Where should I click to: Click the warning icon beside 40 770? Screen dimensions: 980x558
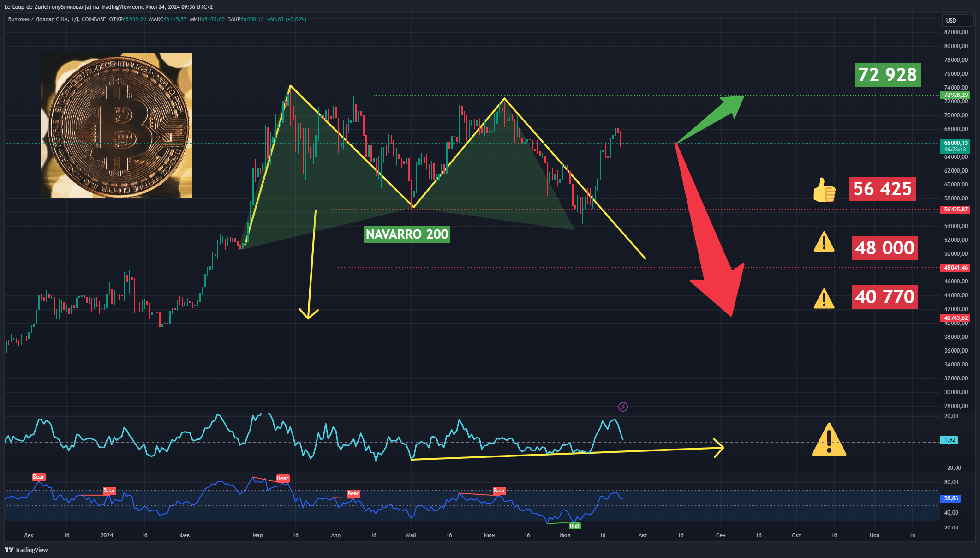coord(824,298)
